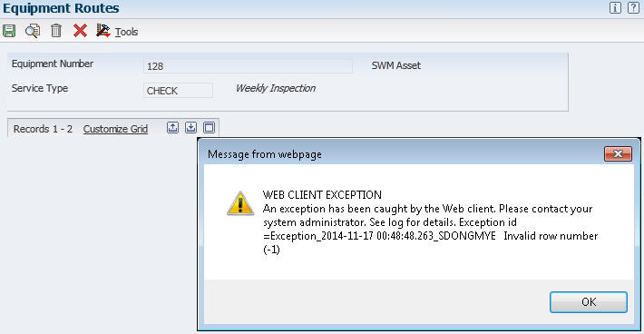This screenshot has height=334, width=644.
Task: Click the export grid up-arrow icon
Action: pos(173,128)
